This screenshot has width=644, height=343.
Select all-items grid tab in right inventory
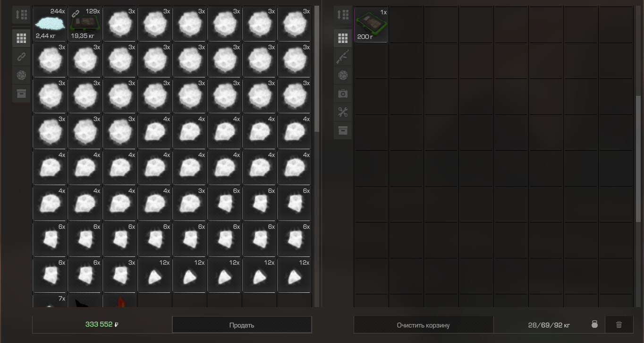pos(343,38)
